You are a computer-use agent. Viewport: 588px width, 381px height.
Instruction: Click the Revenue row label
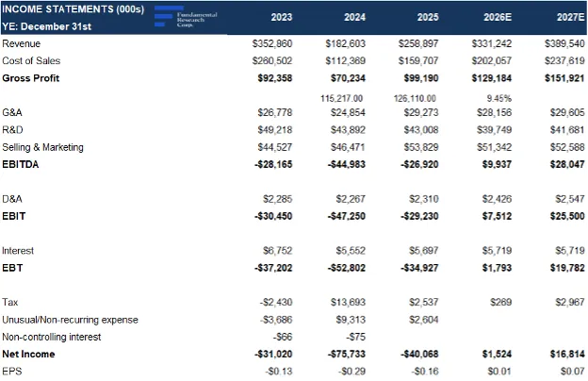pyautogui.click(x=22, y=44)
